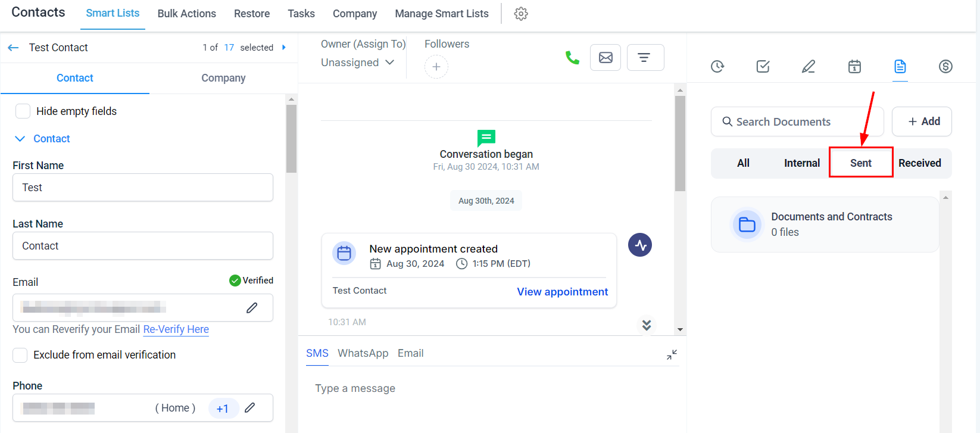Collapse the Contact section chevron

[x=20, y=139]
